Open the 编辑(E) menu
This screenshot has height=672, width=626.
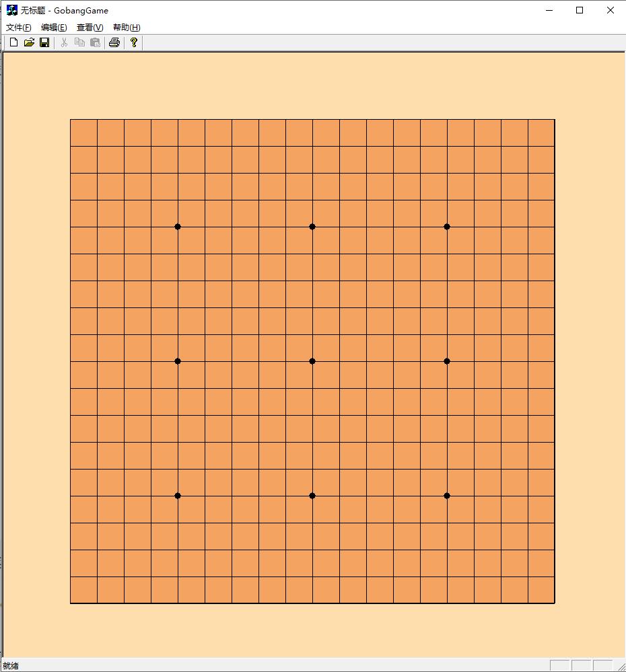(54, 28)
